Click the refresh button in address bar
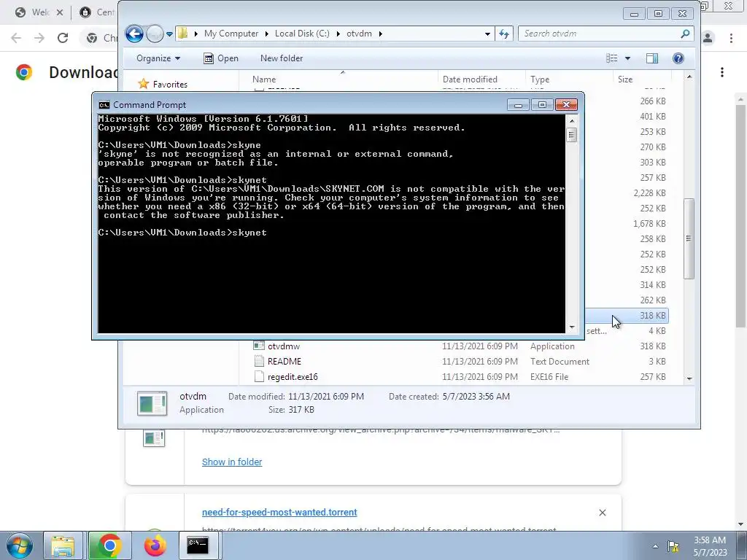This screenshot has width=747, height=560. 504,34
